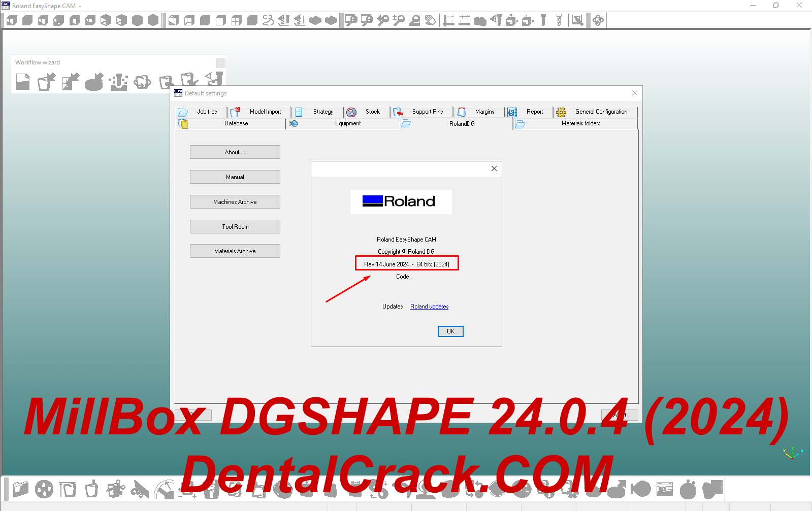The image size is (812, 511).
Task: Switch to the Materials folders tab
Action: 576,123
